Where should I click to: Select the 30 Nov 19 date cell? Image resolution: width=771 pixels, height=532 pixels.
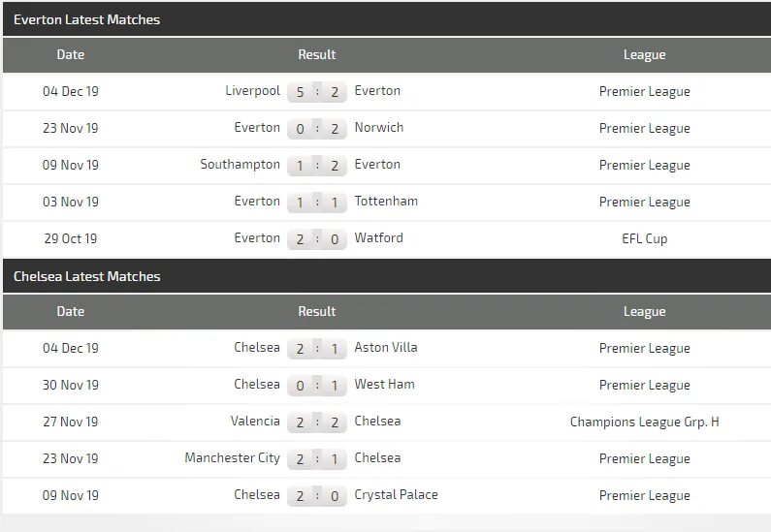click(x=71, y=385)
